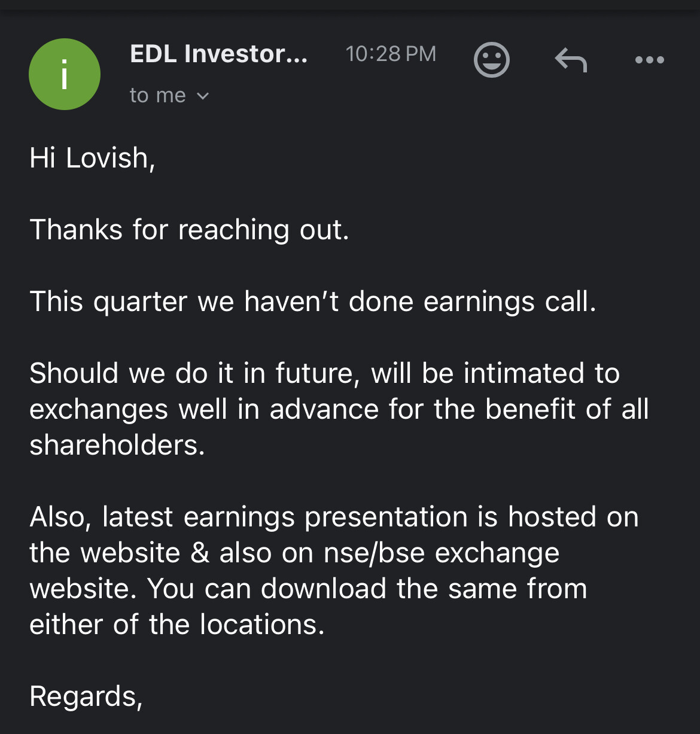Viewport: 700px width, 734px height.
Task: Reply using the curved arrow icon
Action: (571, 60)
